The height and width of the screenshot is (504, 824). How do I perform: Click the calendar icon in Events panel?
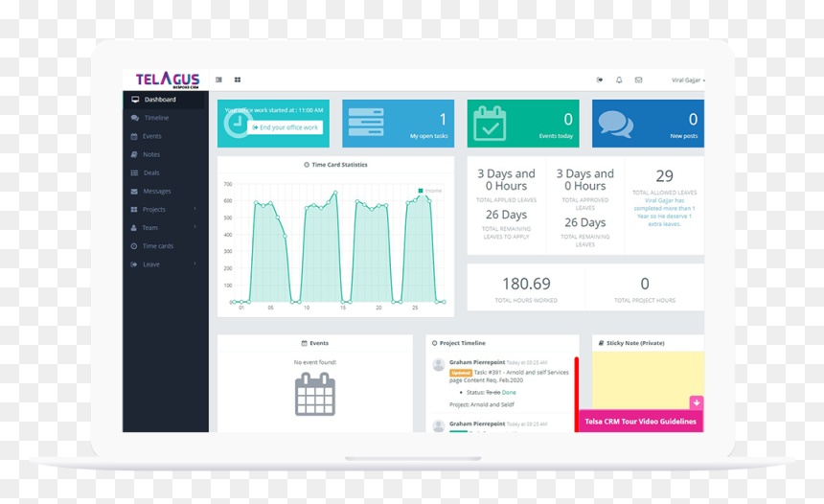point(315,394)
